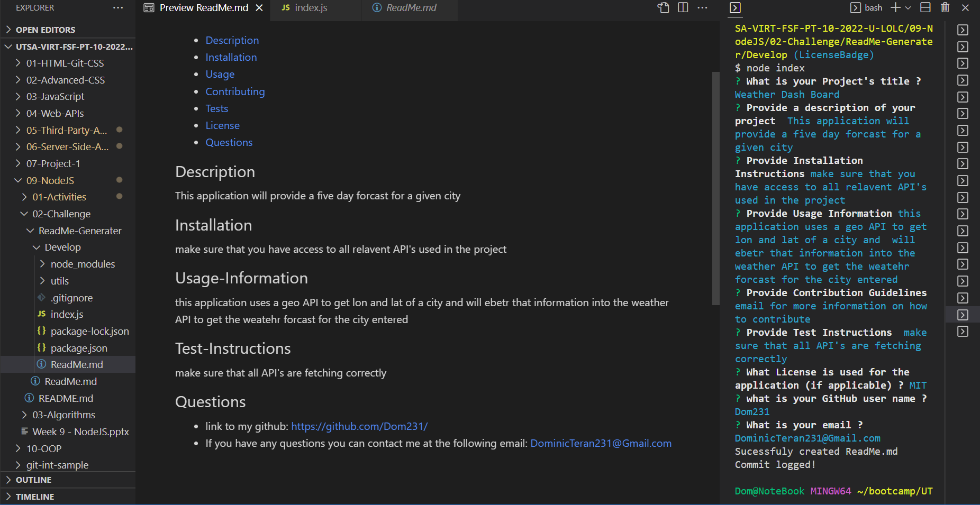
Task: Open the Explorer More Actions ellipsis
Action: [117, 7]
